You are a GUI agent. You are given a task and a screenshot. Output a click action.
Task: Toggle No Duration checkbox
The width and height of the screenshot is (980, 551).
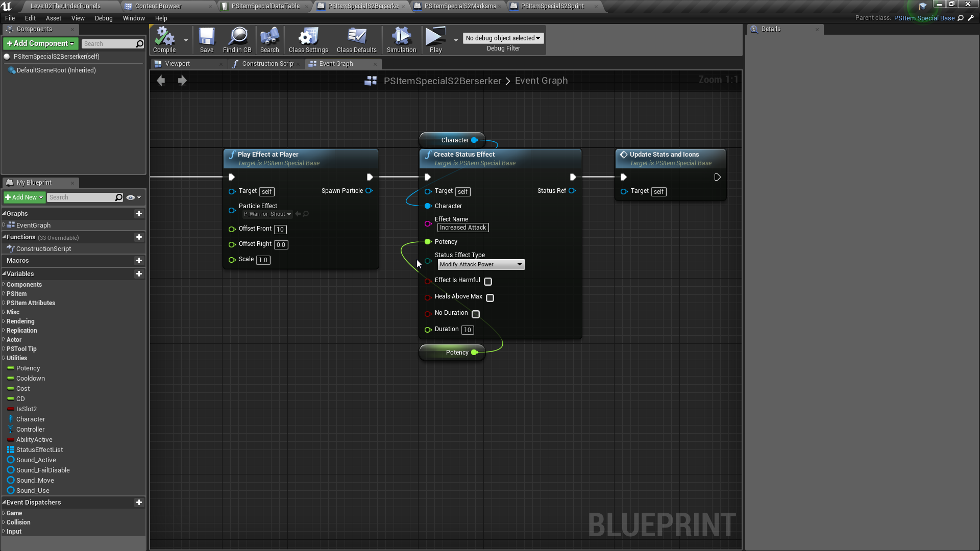coord(476,314)
